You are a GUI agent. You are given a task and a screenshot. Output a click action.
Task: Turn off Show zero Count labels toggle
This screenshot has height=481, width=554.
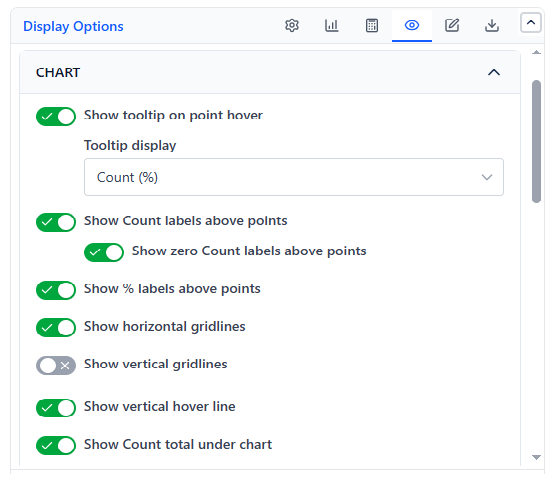pos(104,252)
